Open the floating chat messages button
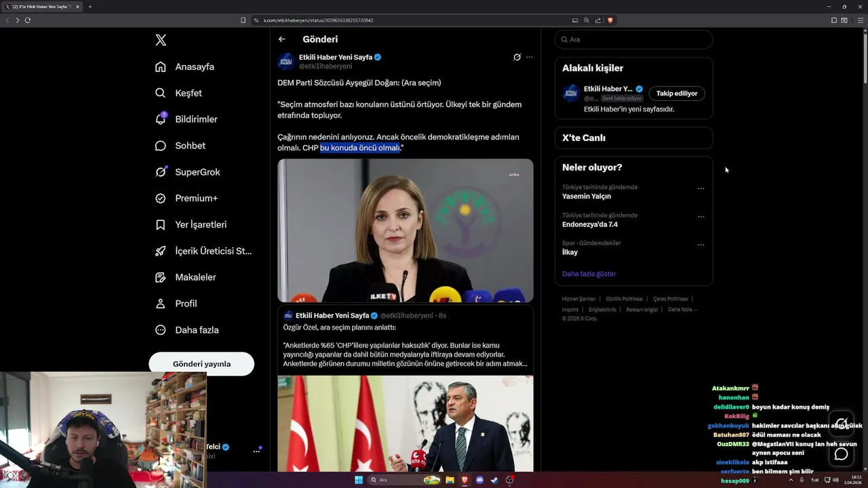Image resolution: width=868 pixels, height=488 pixels. (842, 453)
